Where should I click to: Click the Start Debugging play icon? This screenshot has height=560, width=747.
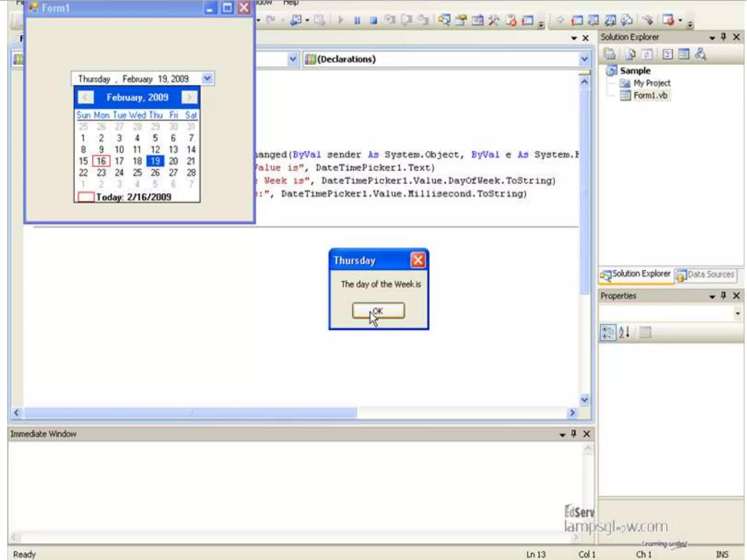(340, 20)
